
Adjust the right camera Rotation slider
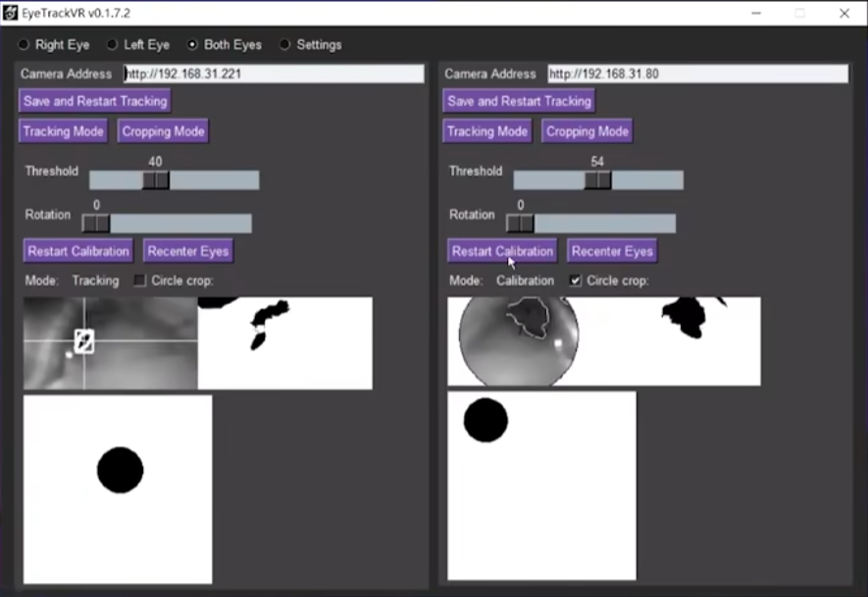521,224
